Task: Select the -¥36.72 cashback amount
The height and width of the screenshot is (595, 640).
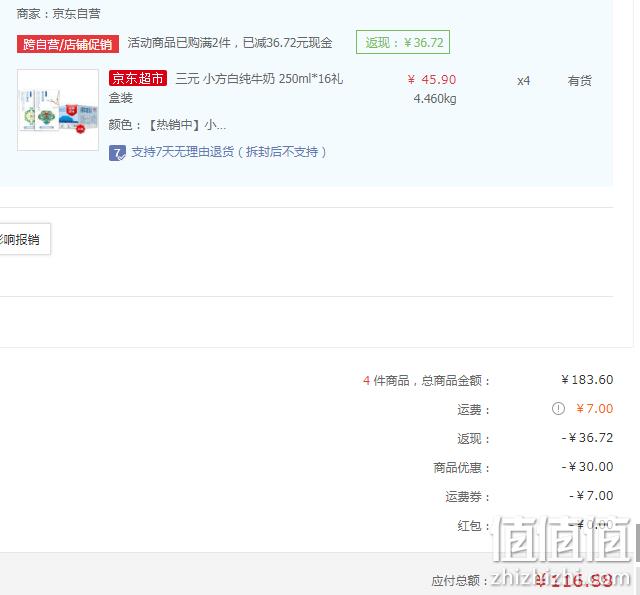Action: coord(587,437)
